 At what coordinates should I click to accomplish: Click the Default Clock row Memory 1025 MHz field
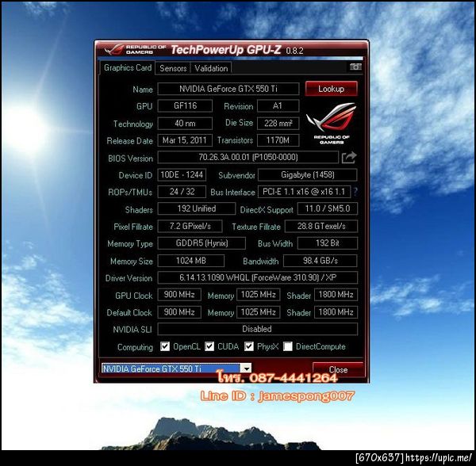[258, 312]
